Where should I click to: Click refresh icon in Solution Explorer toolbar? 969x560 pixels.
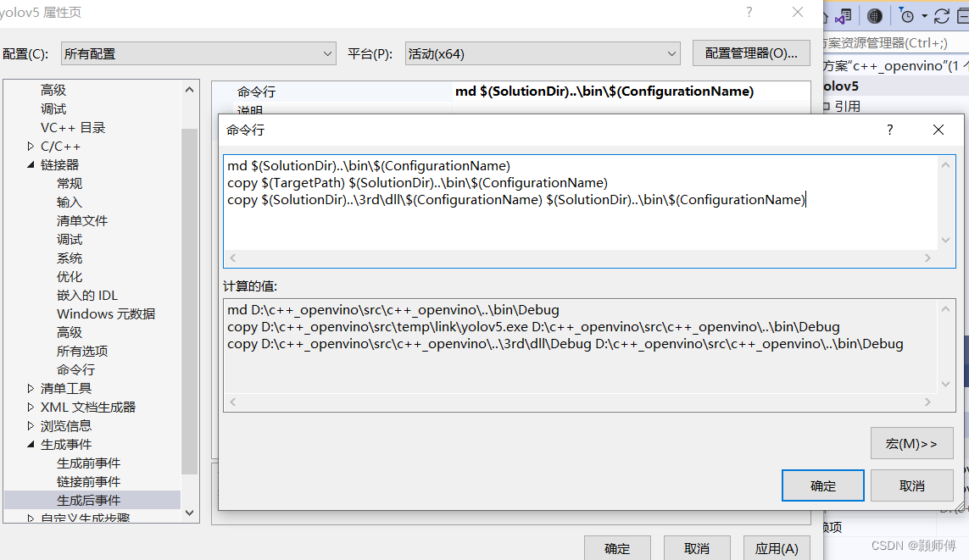click(941, 16)
